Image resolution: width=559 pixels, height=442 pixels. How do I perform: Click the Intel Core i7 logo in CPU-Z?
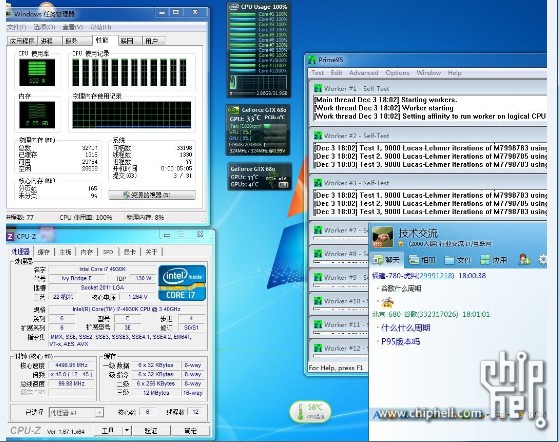(x=182, y=283)
